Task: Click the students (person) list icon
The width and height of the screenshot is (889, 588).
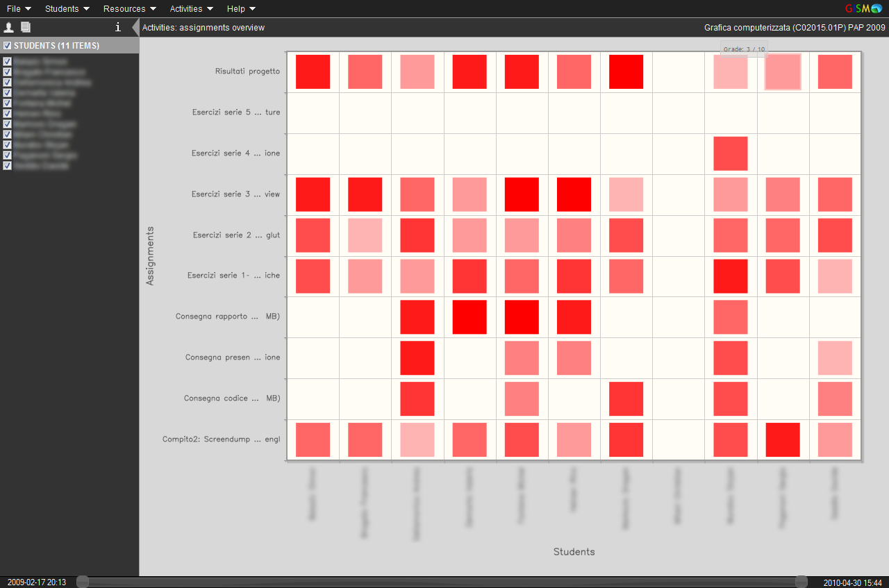Action: pyautogui.click(x=9, y=27)
